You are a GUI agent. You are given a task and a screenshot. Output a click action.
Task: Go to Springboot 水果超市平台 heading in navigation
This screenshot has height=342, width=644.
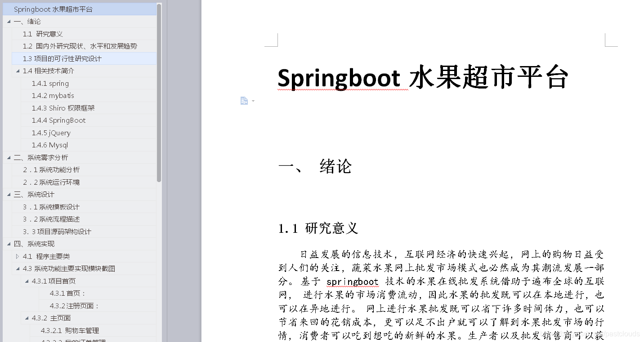pyautogui.click(x=80, y=9)
